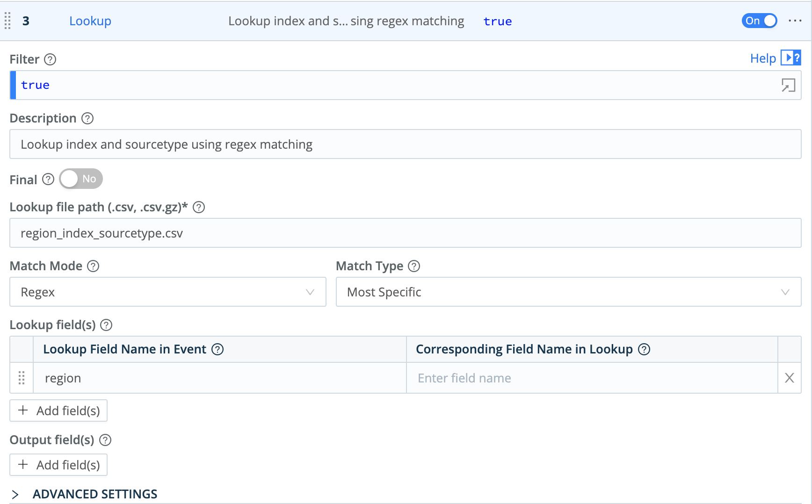Open the function options ellipsis menu

pos(795,21)
